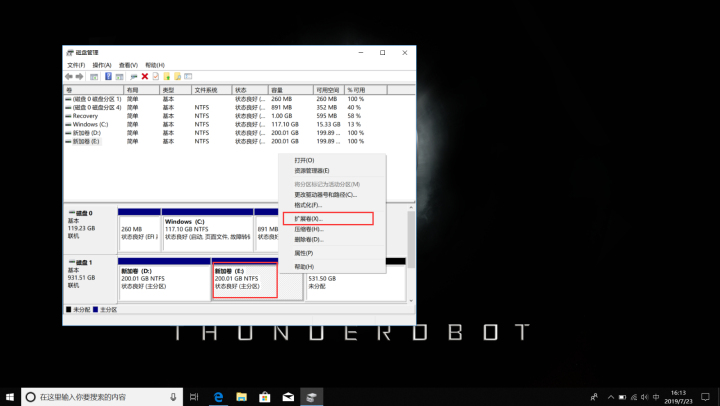Open File Explorer from the taskbar
720x406 pixels.
(242, 397)
